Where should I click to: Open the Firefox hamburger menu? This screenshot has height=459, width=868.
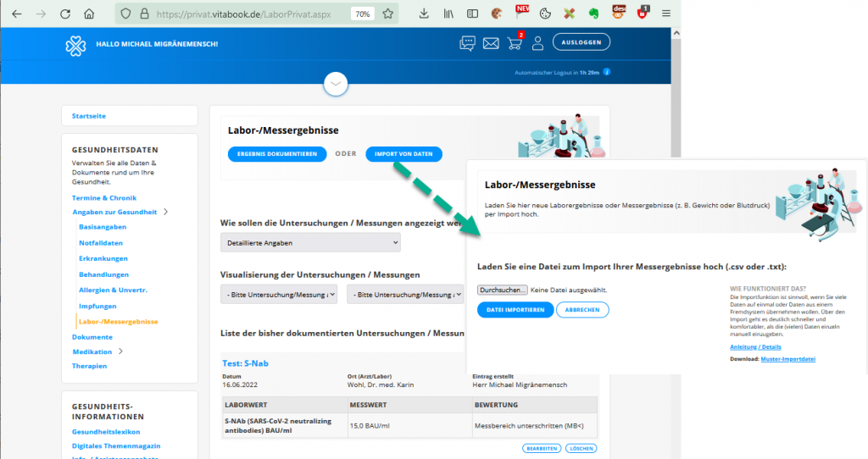click(x=666, y=14)
